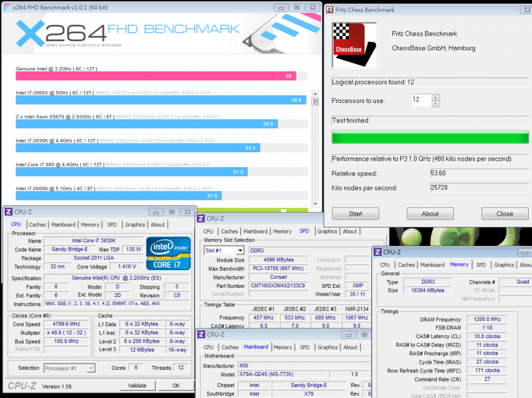
Task: Switch to the Caches tab on the Mainboard CPU-Z window
Action: tap(230, 347)
